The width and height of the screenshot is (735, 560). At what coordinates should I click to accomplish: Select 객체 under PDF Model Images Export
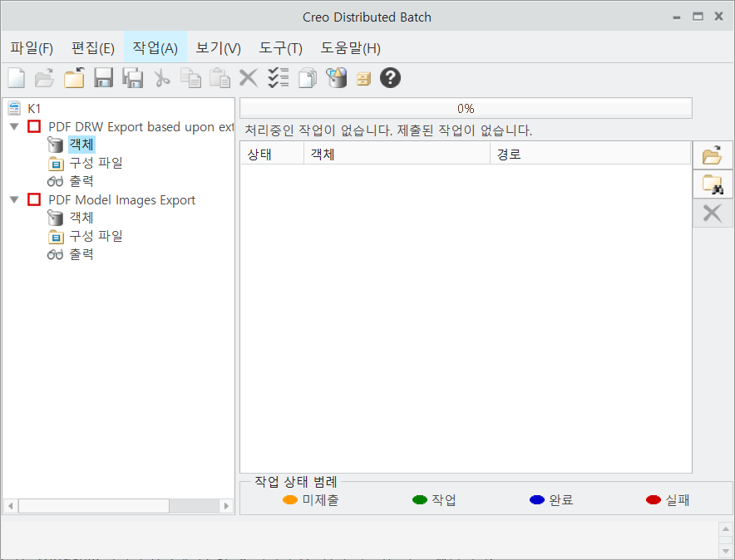pos(81,218)
